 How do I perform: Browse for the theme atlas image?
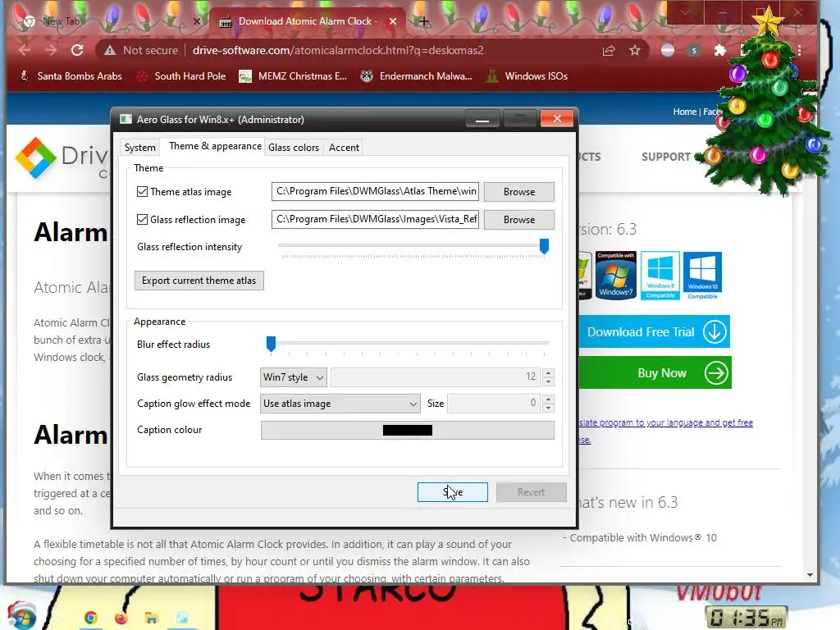pyautogui.click(x=519, y=192)
